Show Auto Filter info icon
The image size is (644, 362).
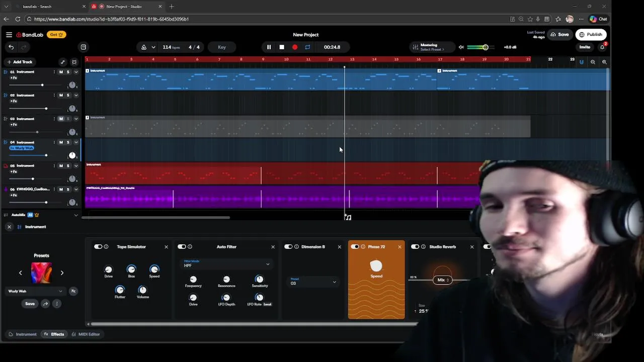coord(190,247)
